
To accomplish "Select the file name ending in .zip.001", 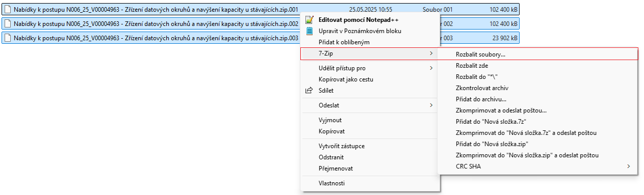I will click(156, 10).
